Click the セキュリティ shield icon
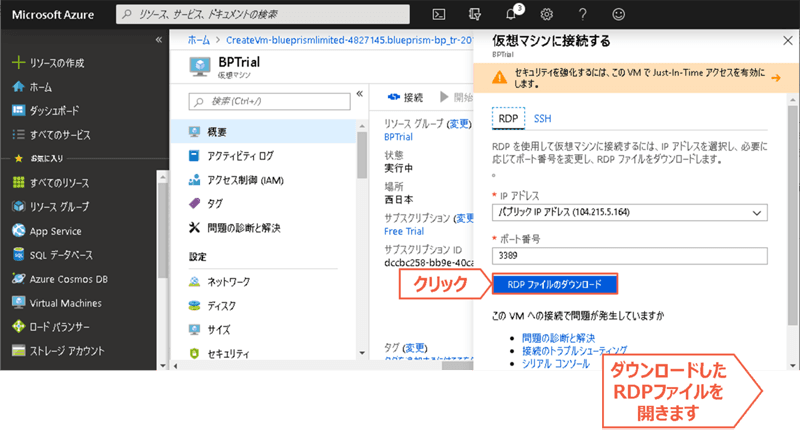 pos(194,353)
